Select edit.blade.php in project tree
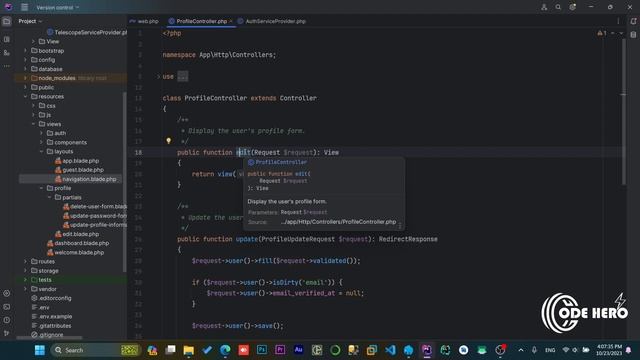This screenshot has width=640, height=360. pyautogui.click(x=80, y=234)
